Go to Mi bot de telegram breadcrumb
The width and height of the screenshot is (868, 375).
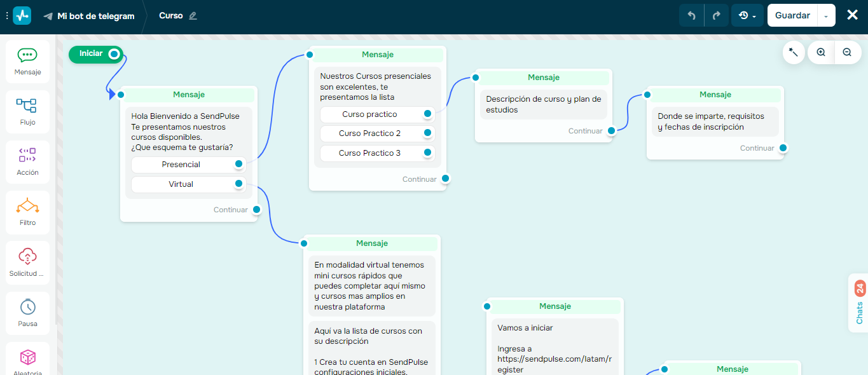96,16
